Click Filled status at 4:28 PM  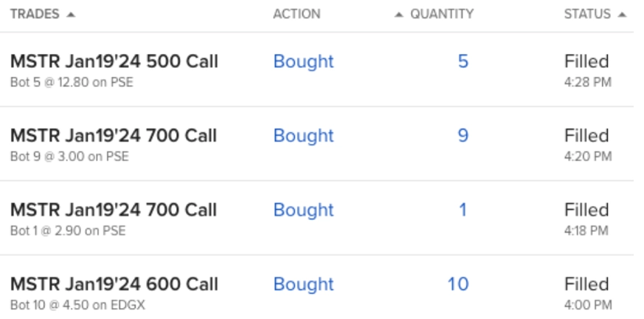click(586, 62)
